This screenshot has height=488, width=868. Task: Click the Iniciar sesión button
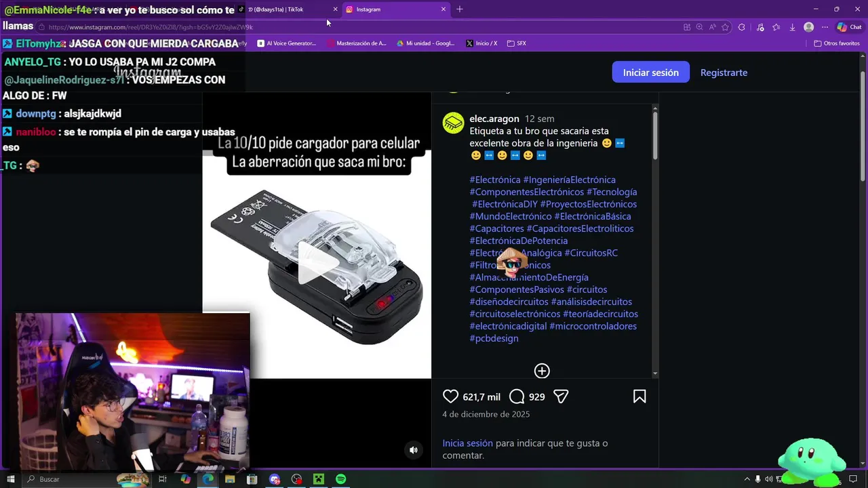pos(651,73)
